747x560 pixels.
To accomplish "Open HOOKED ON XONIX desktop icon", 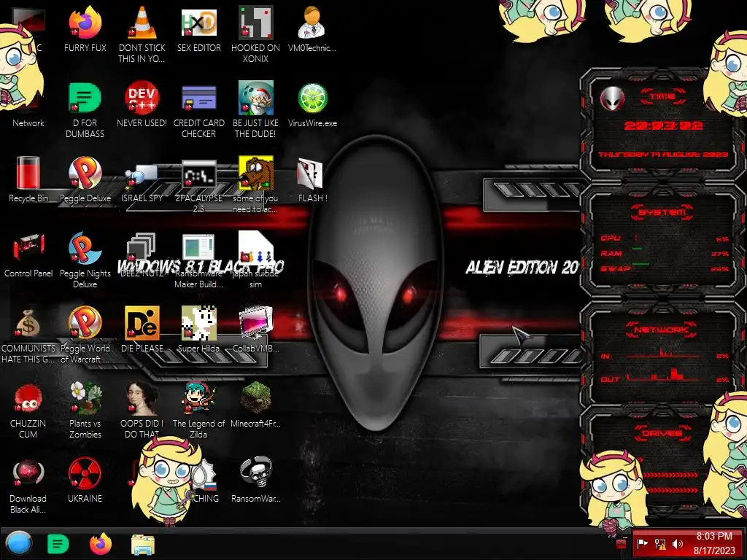I will (x=256, y=23).
